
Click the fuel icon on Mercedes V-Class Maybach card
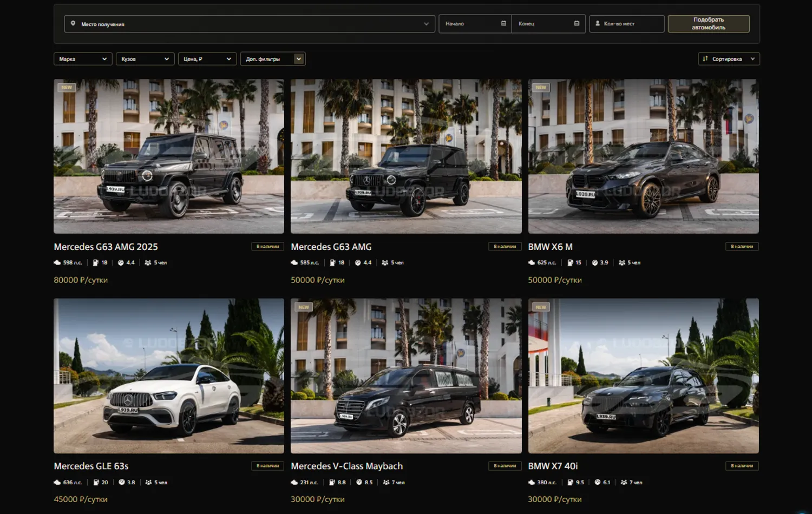(332, 483)
